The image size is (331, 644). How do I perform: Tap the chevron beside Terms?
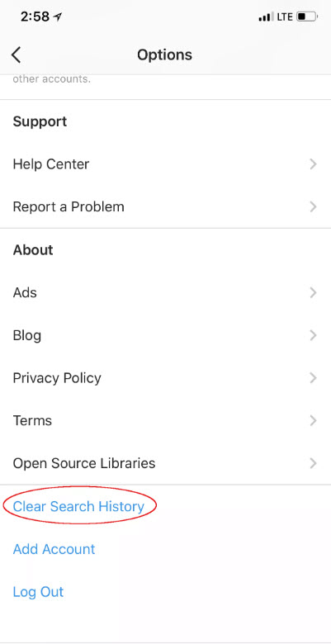314,420
